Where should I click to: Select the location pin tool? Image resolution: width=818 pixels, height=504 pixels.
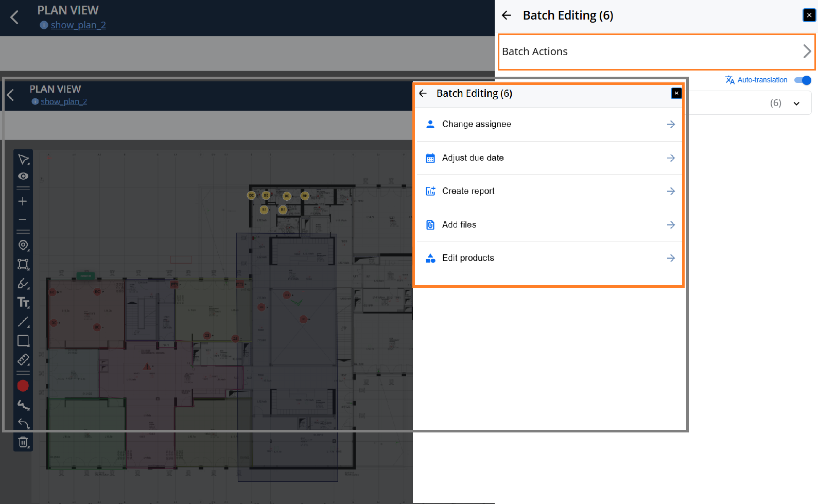23,246
